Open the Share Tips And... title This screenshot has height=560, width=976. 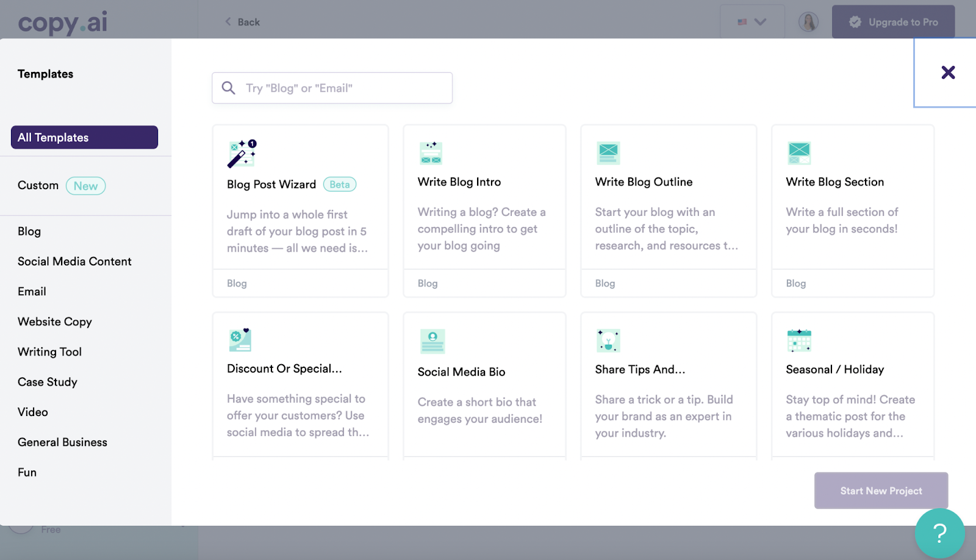tap(640, 370)
